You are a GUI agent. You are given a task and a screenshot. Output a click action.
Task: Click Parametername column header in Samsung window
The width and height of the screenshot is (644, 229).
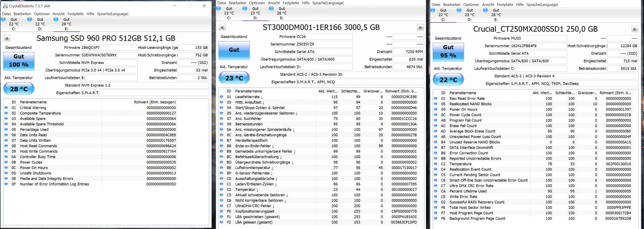point(60,102)
